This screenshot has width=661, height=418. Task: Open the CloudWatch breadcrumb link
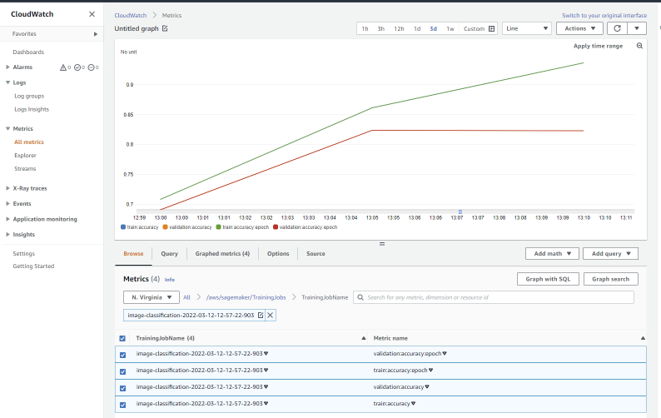[x=131, y=15]
